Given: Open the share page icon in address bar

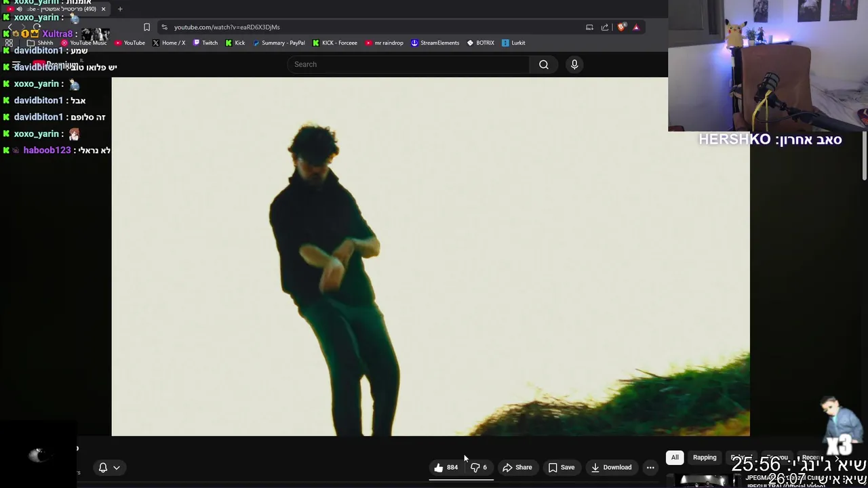Looking at the screenshot, I should point(605,27).
